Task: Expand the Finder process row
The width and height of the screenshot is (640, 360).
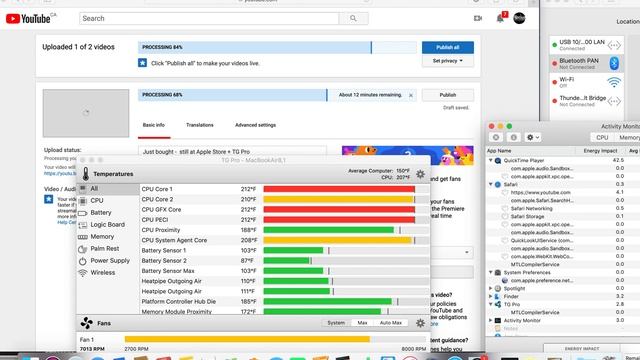Action: (491, 296)
